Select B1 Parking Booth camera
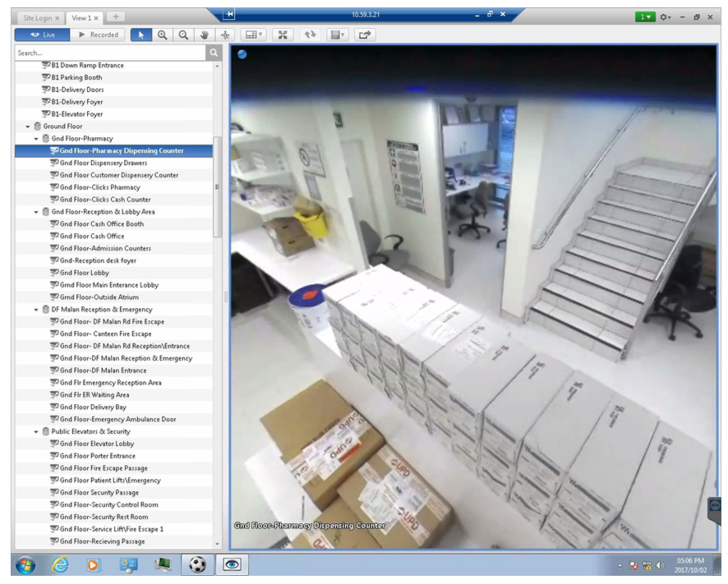The width and height of the screenshot is (728, 584). tap(76, 77)
